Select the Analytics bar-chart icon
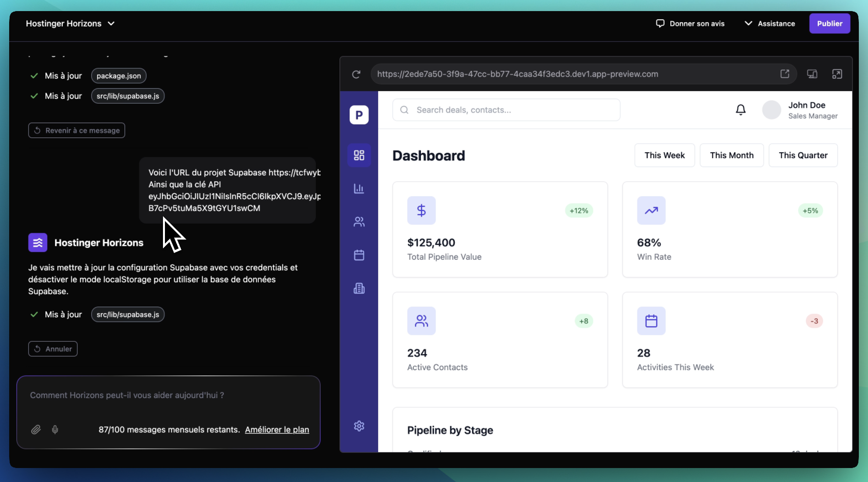The height and width of the screenshot is (482, 868). (359, 188)
